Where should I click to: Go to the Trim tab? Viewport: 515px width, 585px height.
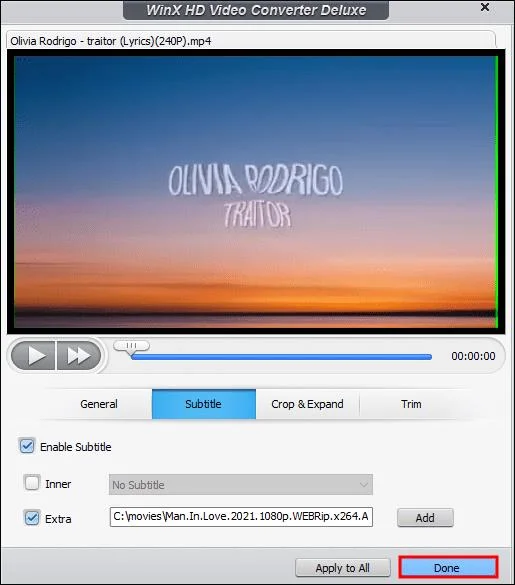pos(411,404)
